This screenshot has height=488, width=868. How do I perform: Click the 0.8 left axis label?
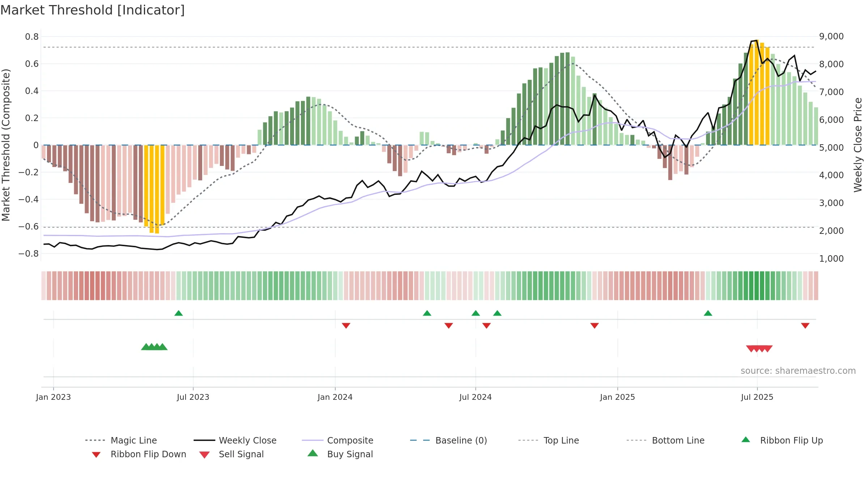[32, 37]
